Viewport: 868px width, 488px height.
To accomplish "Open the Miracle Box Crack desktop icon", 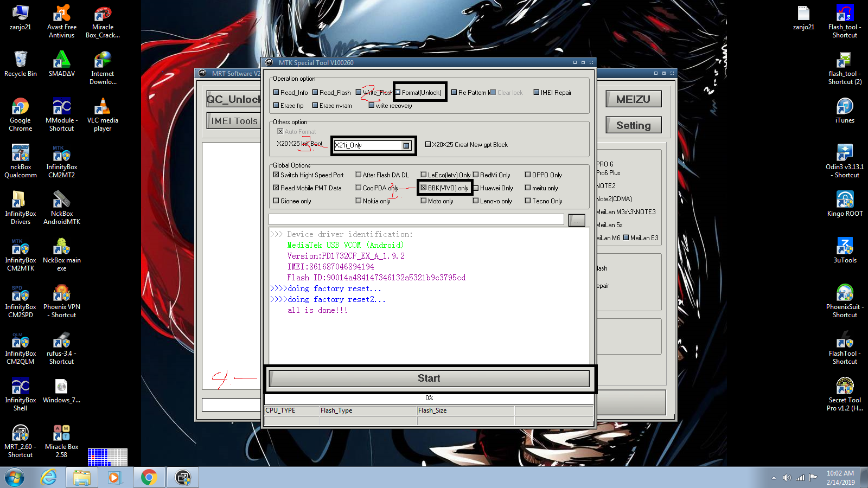I will tap(103, 21).
